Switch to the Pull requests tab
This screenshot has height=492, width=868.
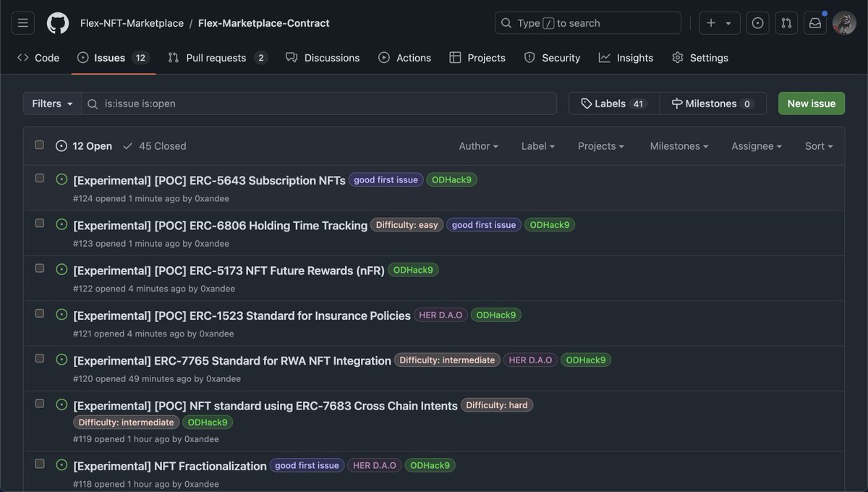point(218,58)
